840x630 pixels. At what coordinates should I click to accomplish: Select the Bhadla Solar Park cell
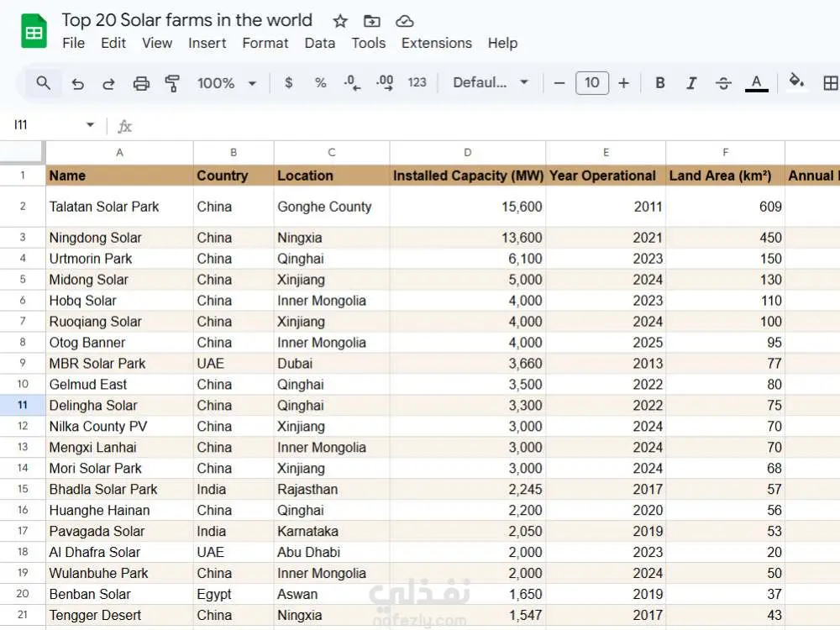click(119, 489)
